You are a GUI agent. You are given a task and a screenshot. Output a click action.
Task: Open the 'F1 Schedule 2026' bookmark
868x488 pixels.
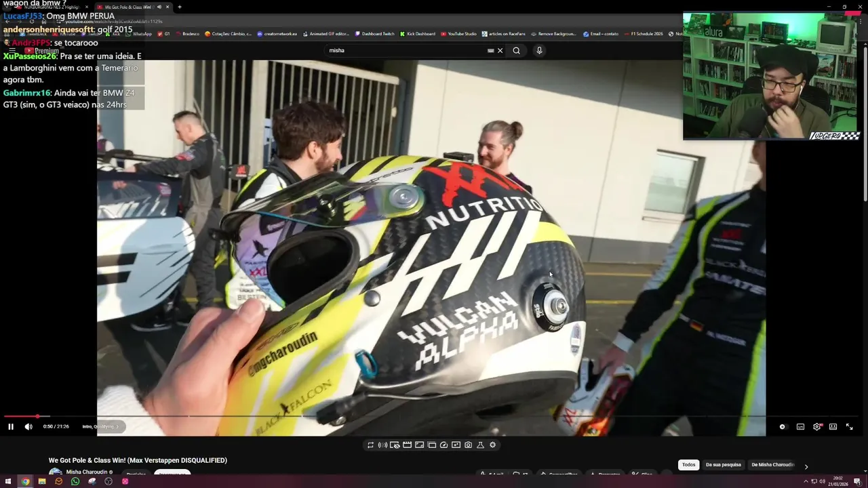643,33
